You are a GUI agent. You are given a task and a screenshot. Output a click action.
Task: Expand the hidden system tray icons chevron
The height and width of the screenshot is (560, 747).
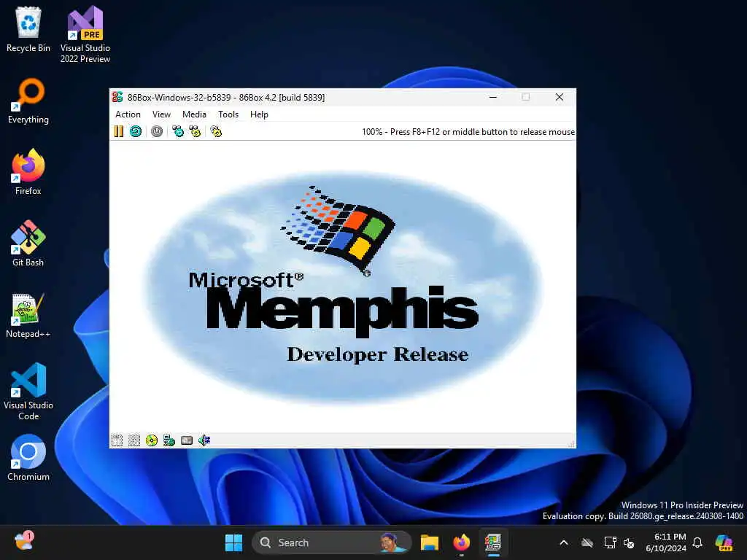(x=564, y=542)
